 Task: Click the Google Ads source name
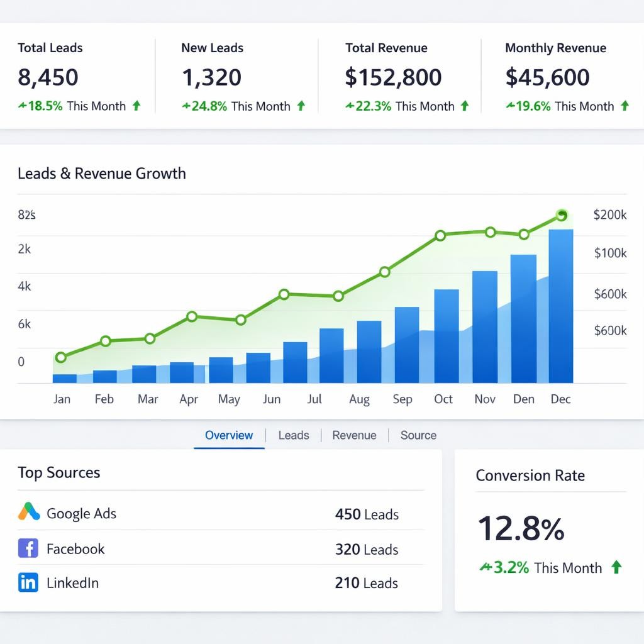[x=81, y=513]
